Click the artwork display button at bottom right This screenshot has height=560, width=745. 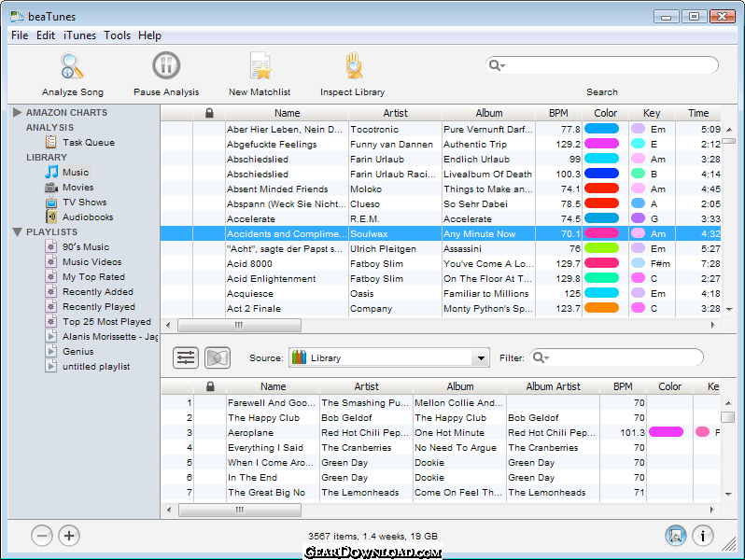point(676,536)
